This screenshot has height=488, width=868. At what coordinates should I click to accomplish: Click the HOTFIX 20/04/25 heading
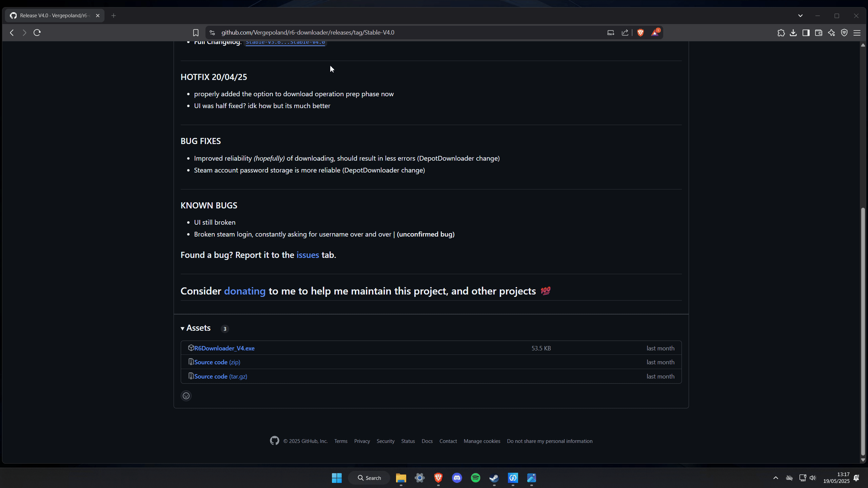pyautogui.click(x=214, y=77)
